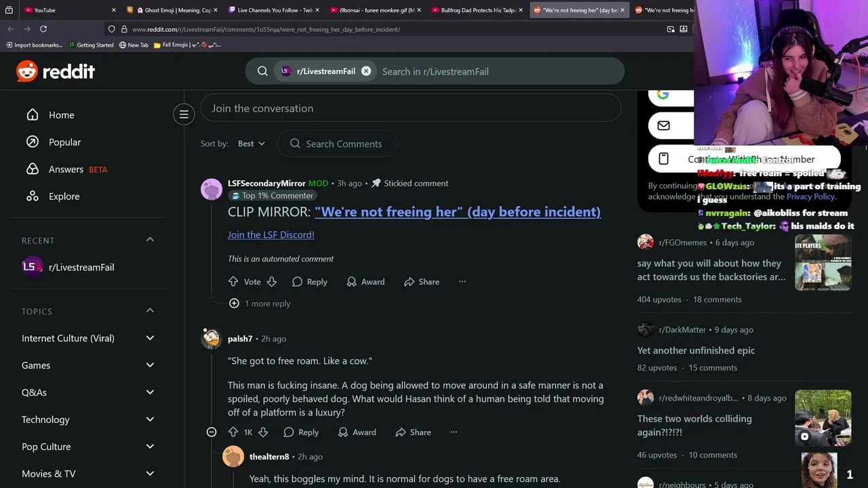Click the Search Comments input field
868x488 pixels.
tap(337, 144)
